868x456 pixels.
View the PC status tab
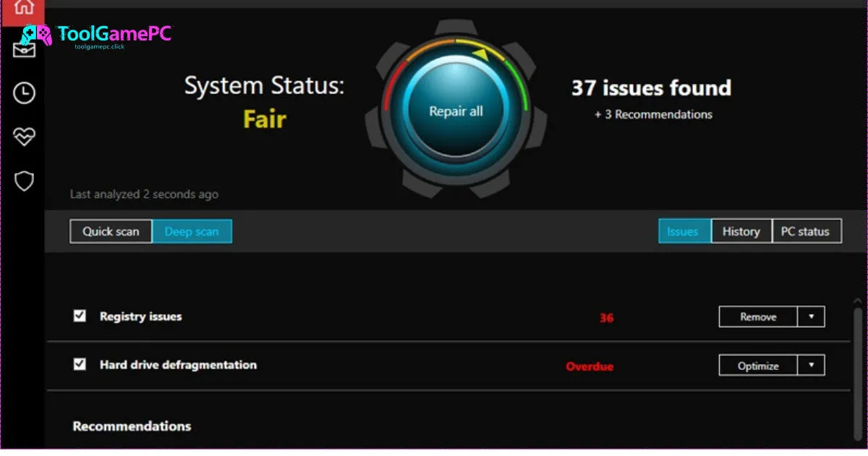[x=807, y=232]
